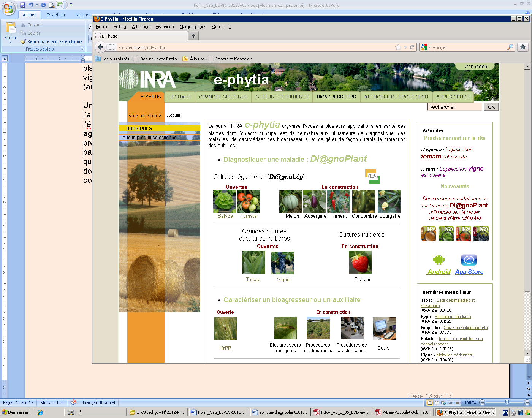This screenshot has width=532, height=418.
Task: Open the Affichage menu in Firefox
Action: click(x=141, y=27)
